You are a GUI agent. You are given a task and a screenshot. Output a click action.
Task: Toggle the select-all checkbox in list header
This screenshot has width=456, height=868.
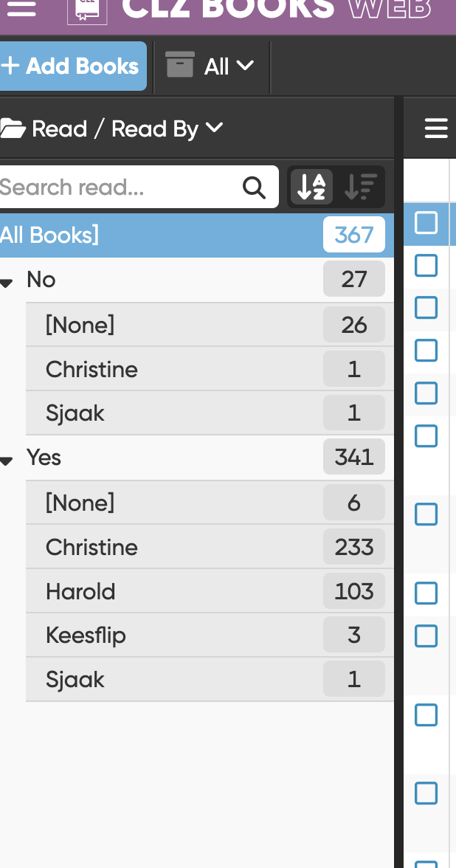point(426,222)
